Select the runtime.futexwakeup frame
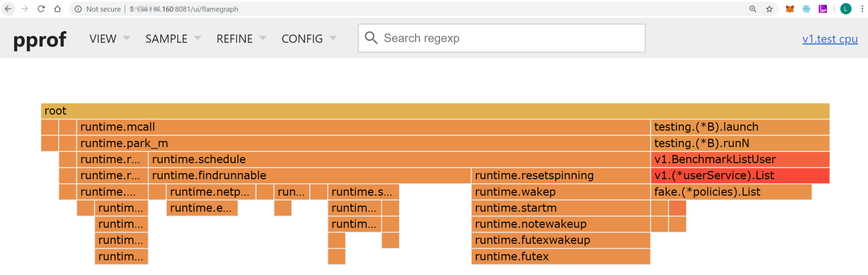The image size is (868, 275). tap(560, 240)
